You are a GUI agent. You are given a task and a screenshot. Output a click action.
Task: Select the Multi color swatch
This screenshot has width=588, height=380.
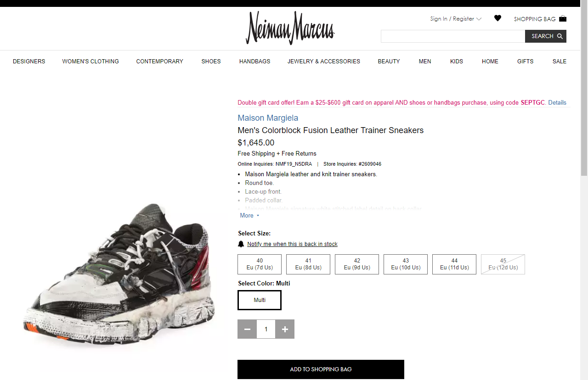coord(260,300)
